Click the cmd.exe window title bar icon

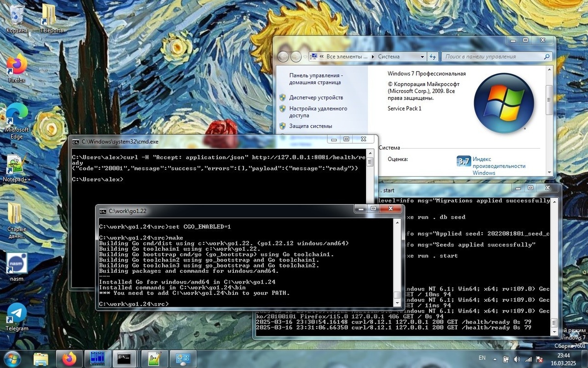(75, 141)
